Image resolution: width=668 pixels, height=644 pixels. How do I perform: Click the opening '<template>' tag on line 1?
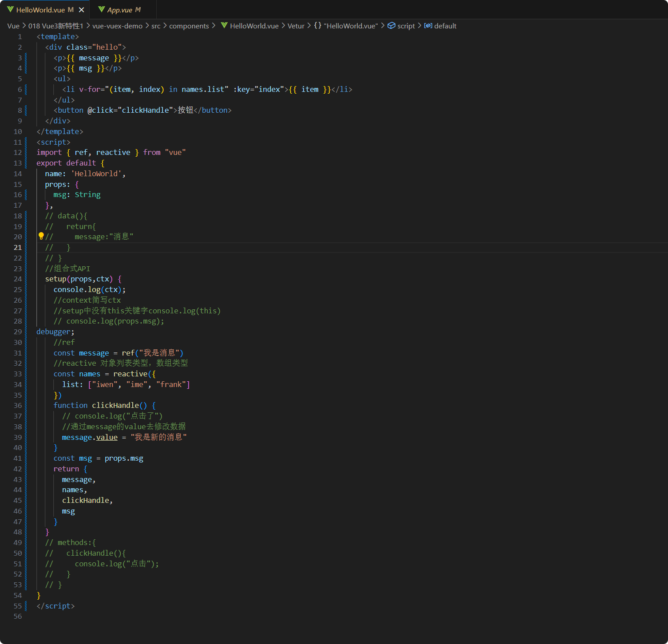pyautogui.click(x=58, y=37)
